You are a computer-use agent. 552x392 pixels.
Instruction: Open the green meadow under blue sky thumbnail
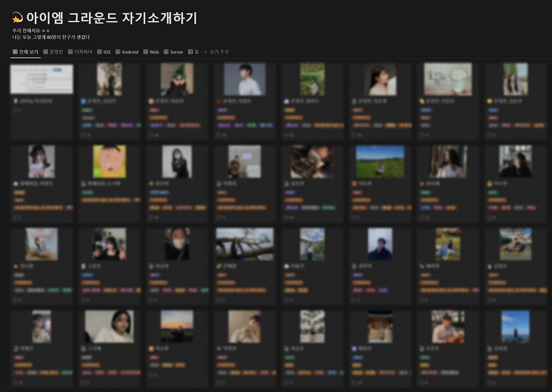pyautogui.click(x=380, y=161)
